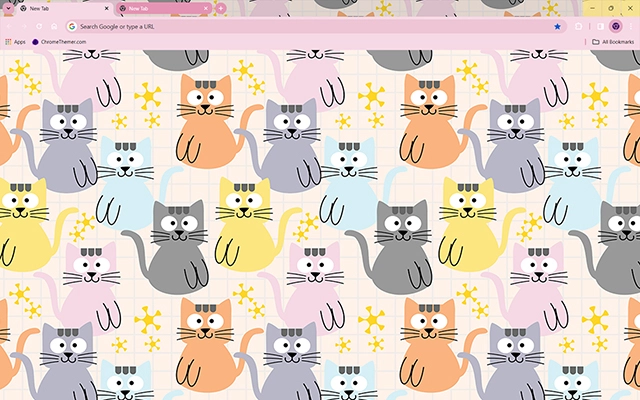Open the Apps bookmark shortcut
The height and width of the screenshot is (400, 640).
point(16,42)
